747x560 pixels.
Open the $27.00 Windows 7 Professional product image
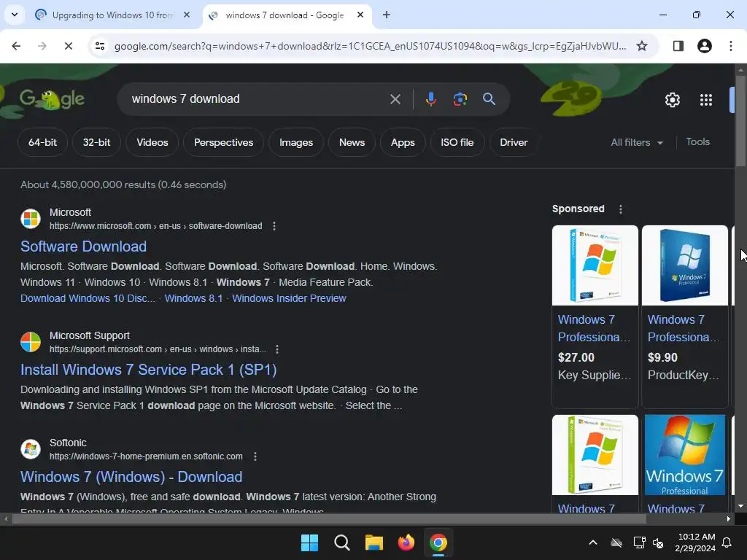pos(595,265)
